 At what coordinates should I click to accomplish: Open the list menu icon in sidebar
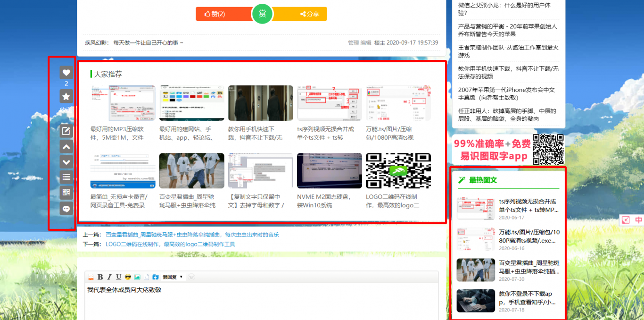pos(66,177)
